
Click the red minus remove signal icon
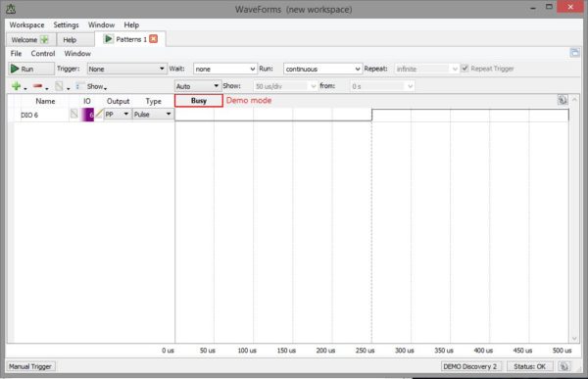[37, 86]
